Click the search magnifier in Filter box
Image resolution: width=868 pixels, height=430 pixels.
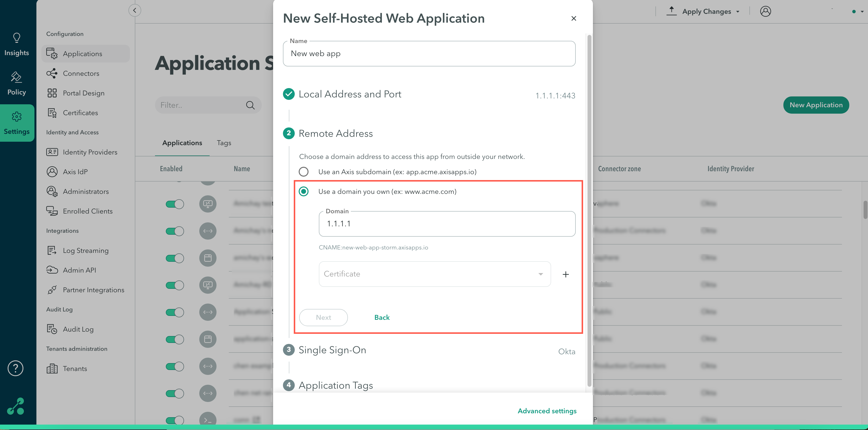(250, 105)
